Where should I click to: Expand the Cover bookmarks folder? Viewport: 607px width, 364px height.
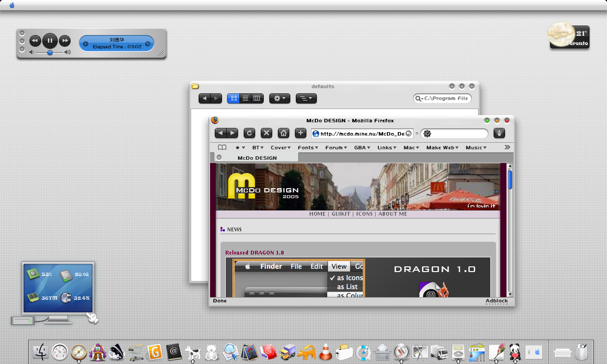click(281, 147)
